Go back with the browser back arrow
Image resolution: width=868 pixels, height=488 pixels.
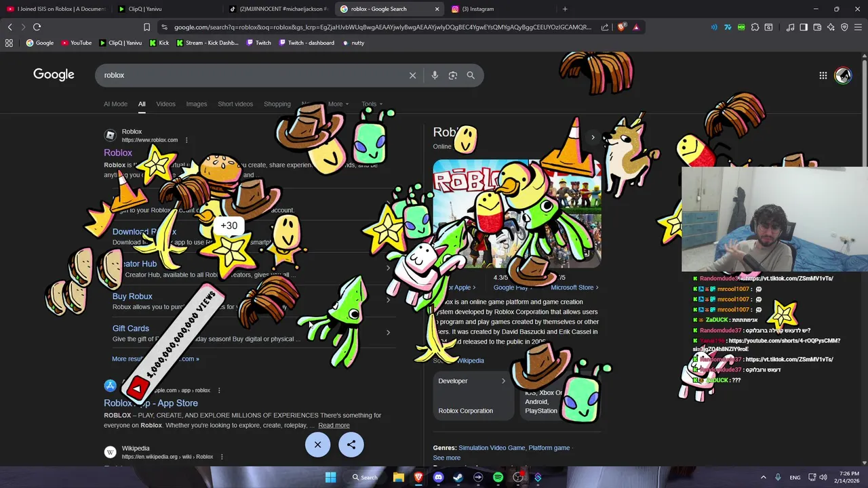(9, 27)
